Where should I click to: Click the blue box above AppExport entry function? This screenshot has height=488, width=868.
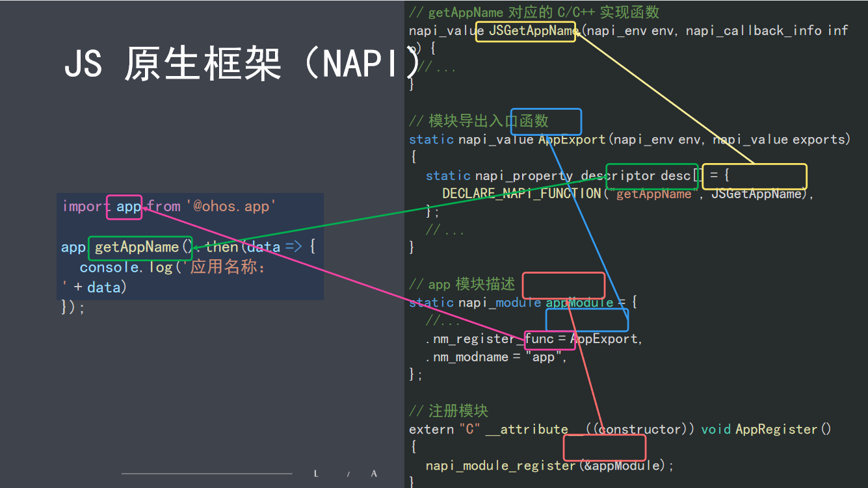click(546, 122)
